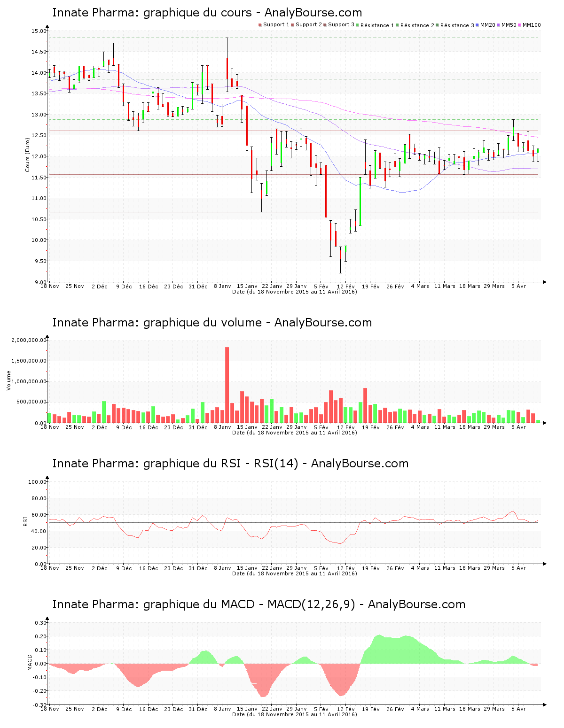This screenshot has width=564, height=728.
Task: Click the Résistance 3 legend label
Action: 457,25
